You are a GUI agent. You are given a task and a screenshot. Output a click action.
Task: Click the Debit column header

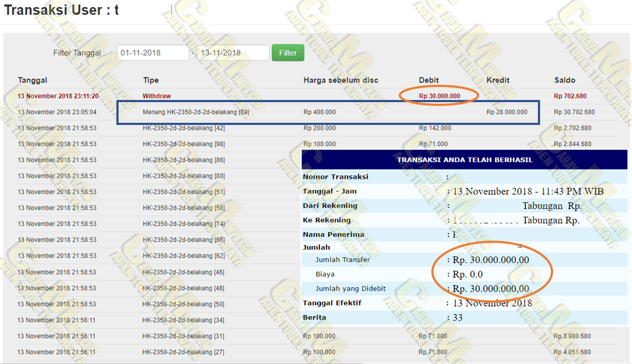[x=429, y=80]
